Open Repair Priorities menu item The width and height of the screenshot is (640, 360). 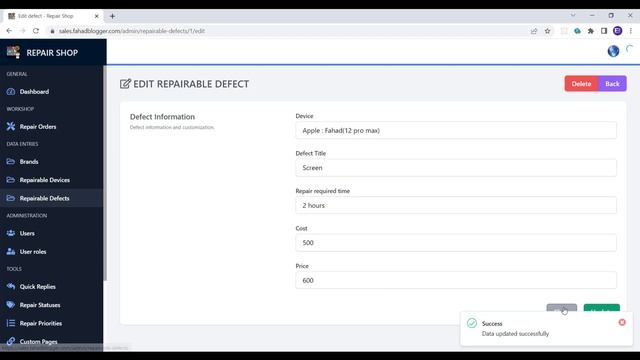click(41, 323)
